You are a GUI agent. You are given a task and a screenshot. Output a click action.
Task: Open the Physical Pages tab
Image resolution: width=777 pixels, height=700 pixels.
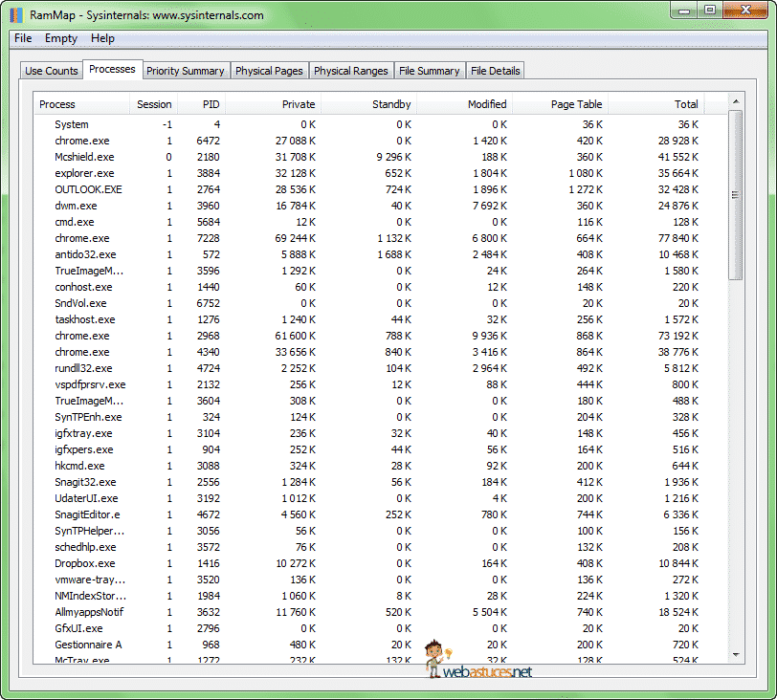pyautogui.click(x=269, y=71)
